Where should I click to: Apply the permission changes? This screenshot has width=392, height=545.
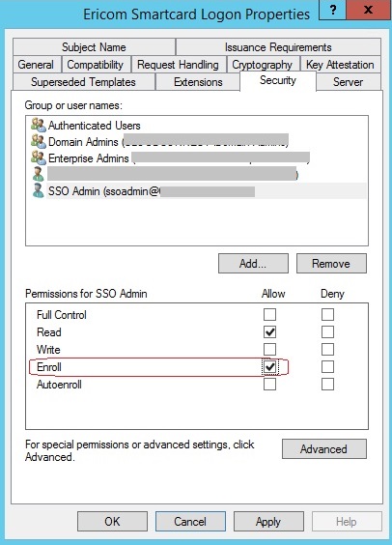(268, 522)
